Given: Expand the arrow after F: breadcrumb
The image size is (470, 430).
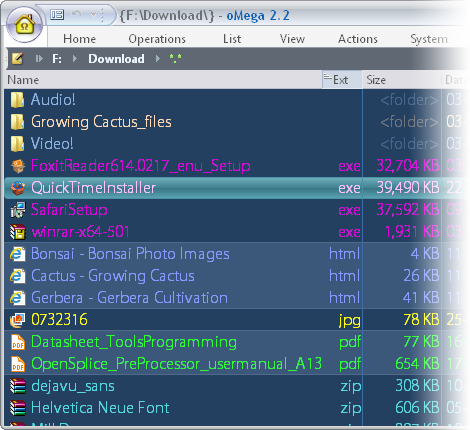Looking at the screenshot, I should coord(75,59).
